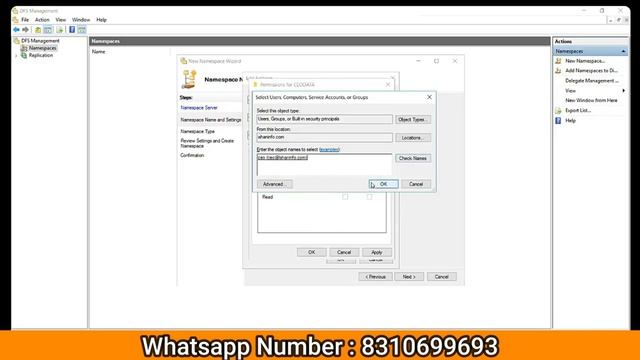Screen dimensions: 640x360
Task: Click the From this location field
Action: pyautogui.click(x=324, y=138)
